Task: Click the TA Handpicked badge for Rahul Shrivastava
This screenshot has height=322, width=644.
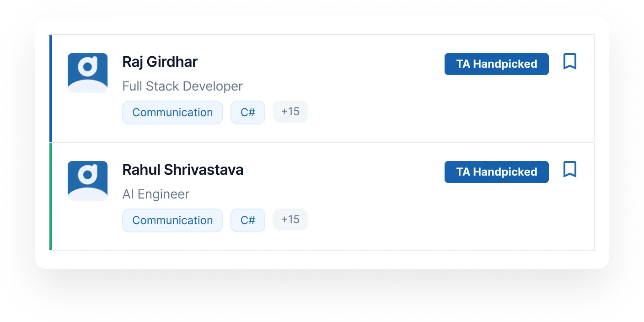Action: click(496, 172)
